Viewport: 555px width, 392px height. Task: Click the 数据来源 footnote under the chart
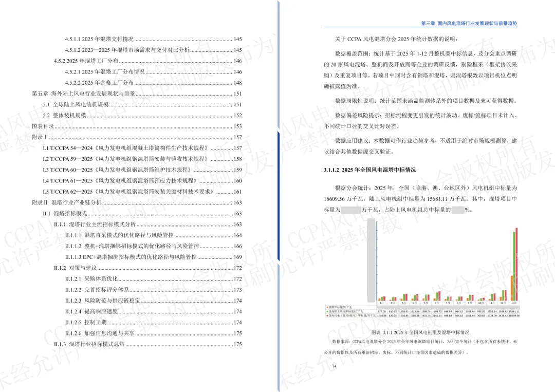420,347
